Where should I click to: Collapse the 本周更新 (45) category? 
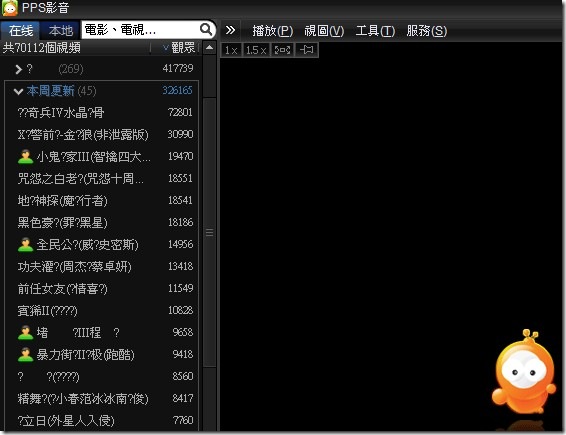(18, 91)
